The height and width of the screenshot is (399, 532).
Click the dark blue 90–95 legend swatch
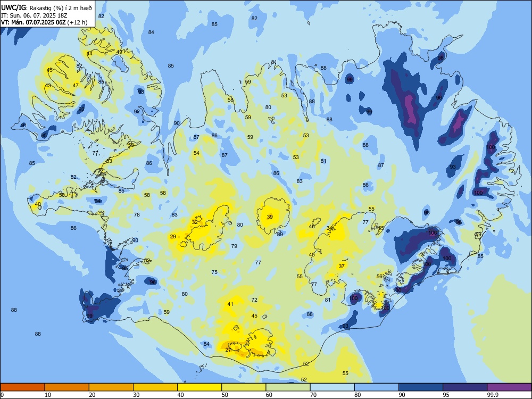pyautogui.click(x=421, y=387)
